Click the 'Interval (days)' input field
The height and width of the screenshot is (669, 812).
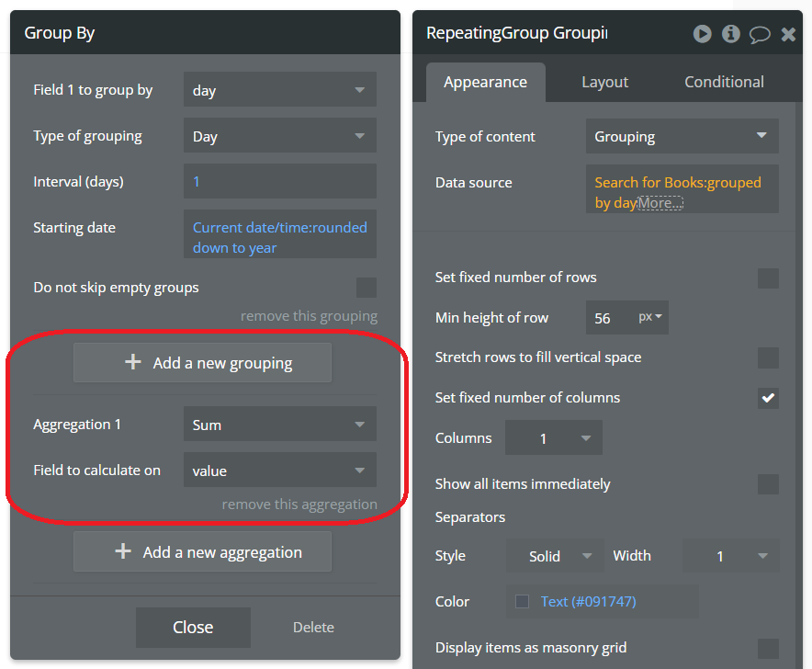tap(279, 182)
